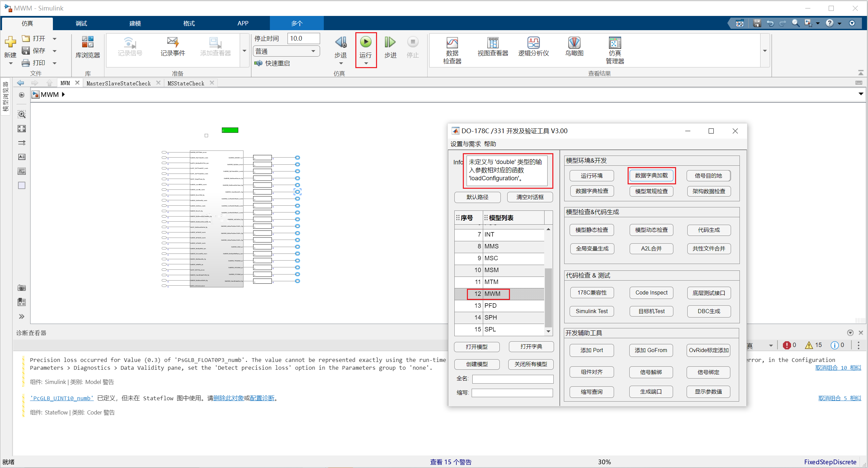Click the screenshot camera icon on the palette
This screenshot has height=468, width=868.
tap(22, 288)
